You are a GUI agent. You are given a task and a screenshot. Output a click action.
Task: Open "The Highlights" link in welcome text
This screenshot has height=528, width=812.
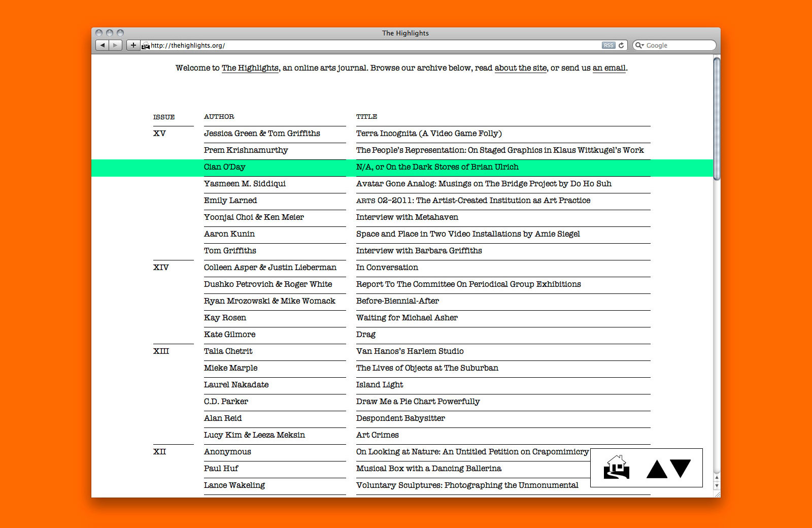point(250,68)
